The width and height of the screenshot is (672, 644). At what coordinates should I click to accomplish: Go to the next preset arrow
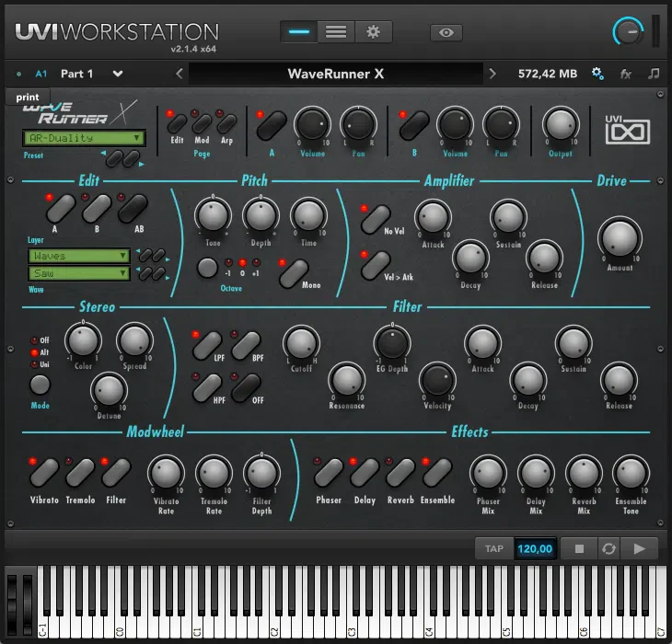click(x=492, y=74)
